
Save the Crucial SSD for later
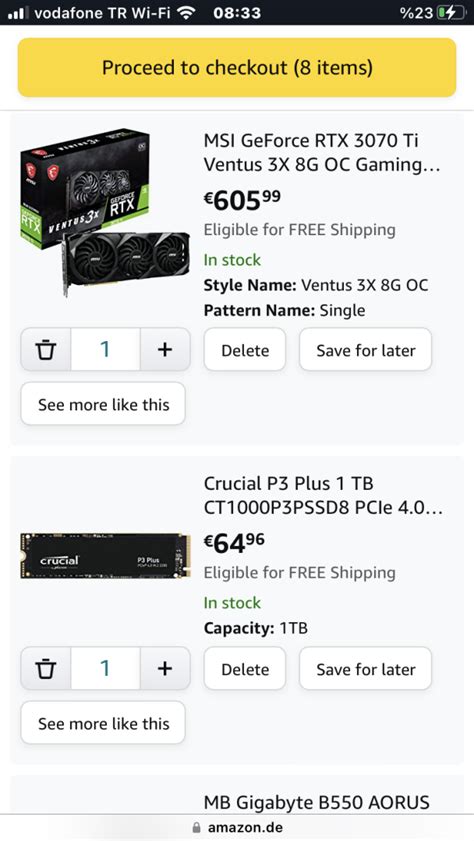pos(366,668)
